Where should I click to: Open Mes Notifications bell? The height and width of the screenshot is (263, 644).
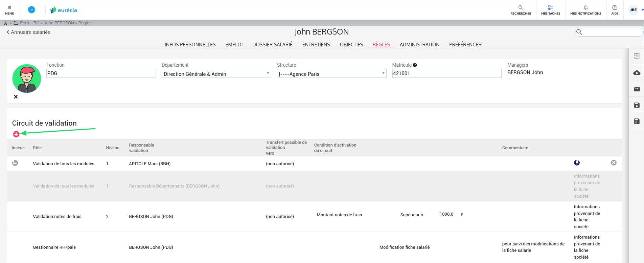tap(585, 10)
